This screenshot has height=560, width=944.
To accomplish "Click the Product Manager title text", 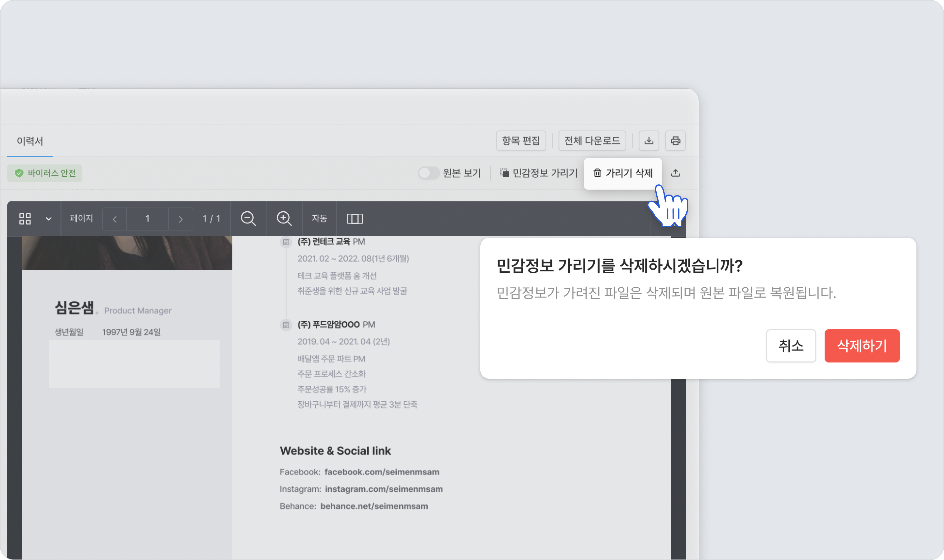I will pos(138,310).
